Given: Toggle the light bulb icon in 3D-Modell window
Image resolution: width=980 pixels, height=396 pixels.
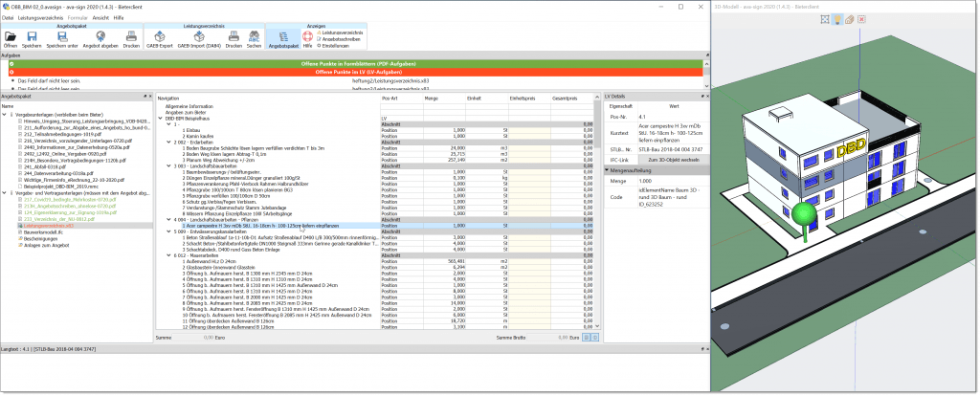Looking at the screenshot, I should [837, 19].
